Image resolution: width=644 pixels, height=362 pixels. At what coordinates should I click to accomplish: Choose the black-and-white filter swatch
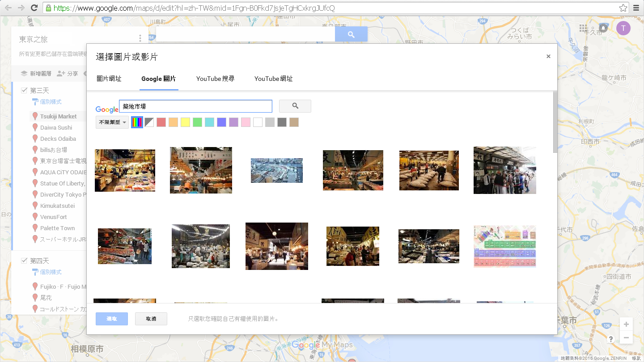[x=149, y=122]
